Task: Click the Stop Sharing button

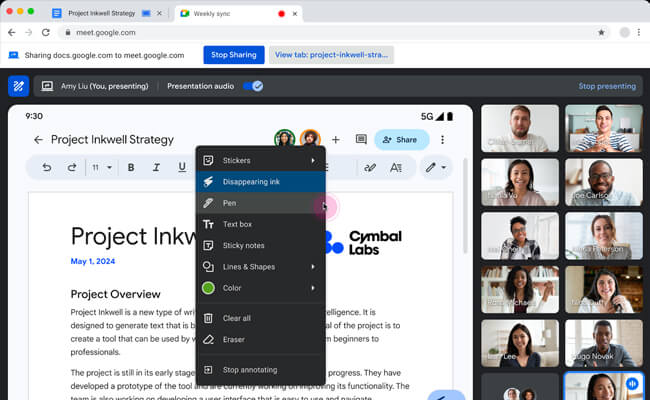Action: 234,55
